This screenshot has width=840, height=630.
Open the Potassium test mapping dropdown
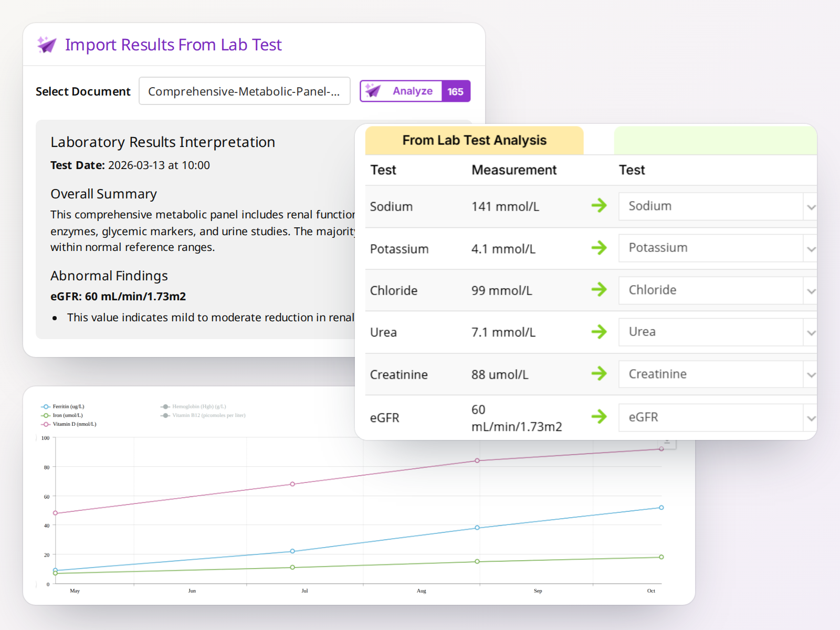(718, 248)
